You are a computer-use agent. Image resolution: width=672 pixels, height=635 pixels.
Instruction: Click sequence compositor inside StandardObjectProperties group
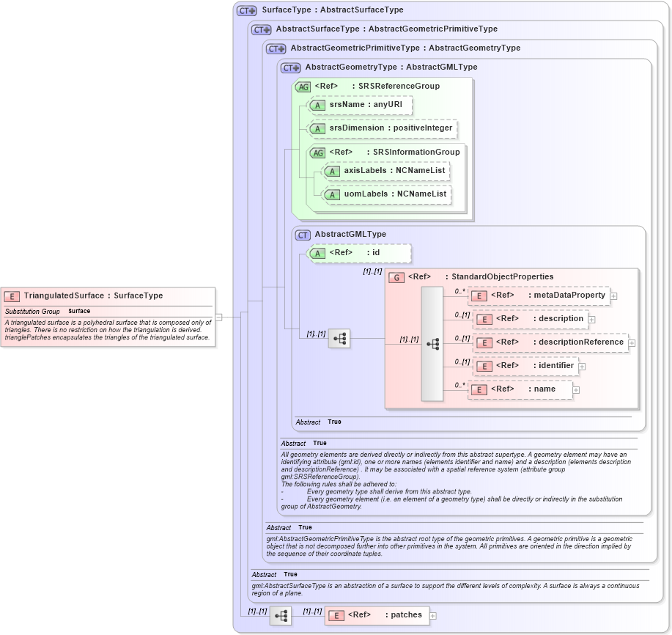pyautogui.click(x=432, y=344)
